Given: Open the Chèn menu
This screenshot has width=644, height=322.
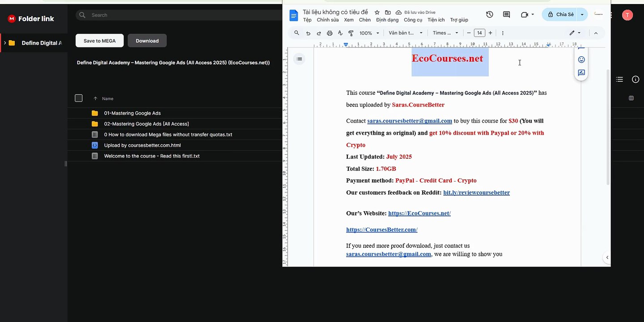Looking at the screenshot, I should tap(365, 20).
